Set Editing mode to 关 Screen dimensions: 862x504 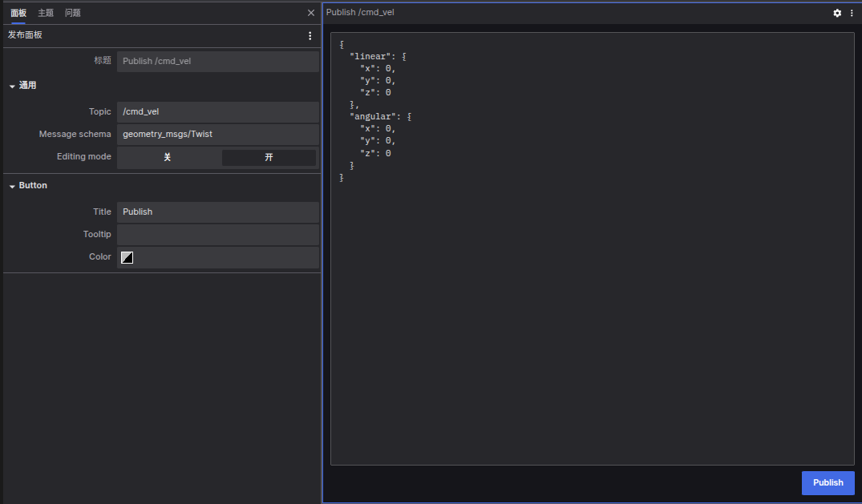[168, 157]
